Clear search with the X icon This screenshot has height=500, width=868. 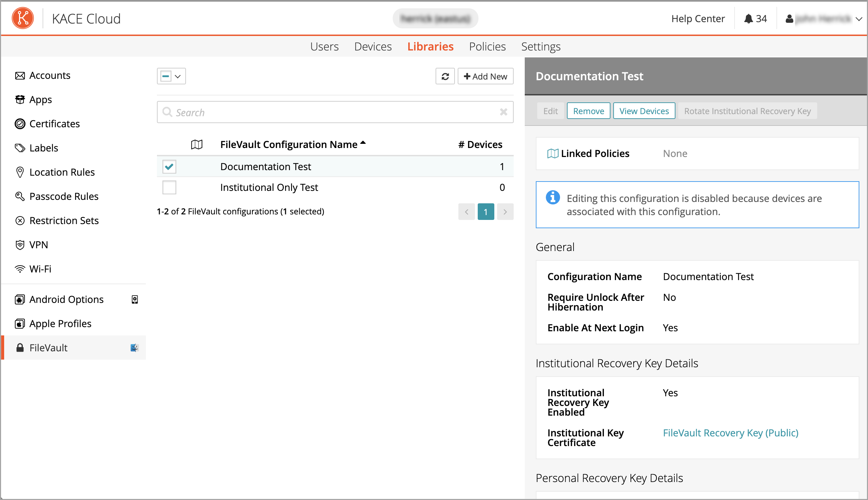point(503,112)
